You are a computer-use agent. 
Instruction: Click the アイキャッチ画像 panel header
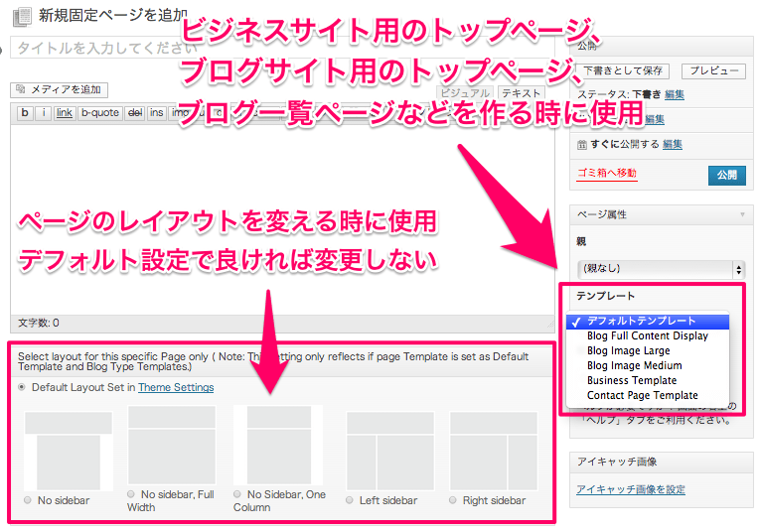tap(662, 462)
